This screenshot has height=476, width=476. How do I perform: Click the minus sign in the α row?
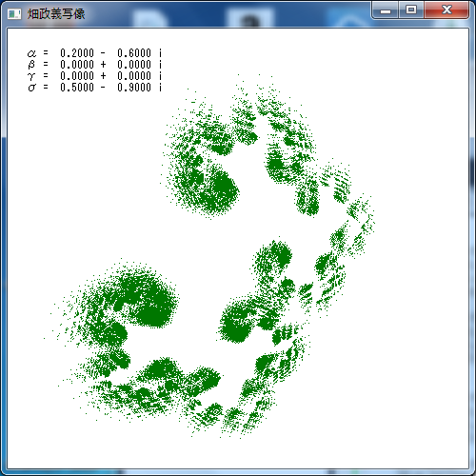click(103, 53)
